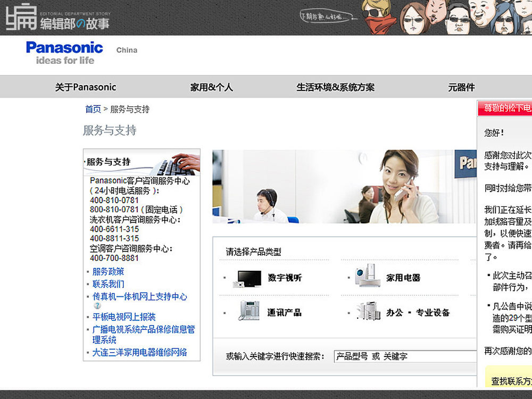Click the 空调客户咨询服务中心 label
Image resolution: width=532 pixels, height=399 pixels.
pyautogui.click(x=131, y=248)
